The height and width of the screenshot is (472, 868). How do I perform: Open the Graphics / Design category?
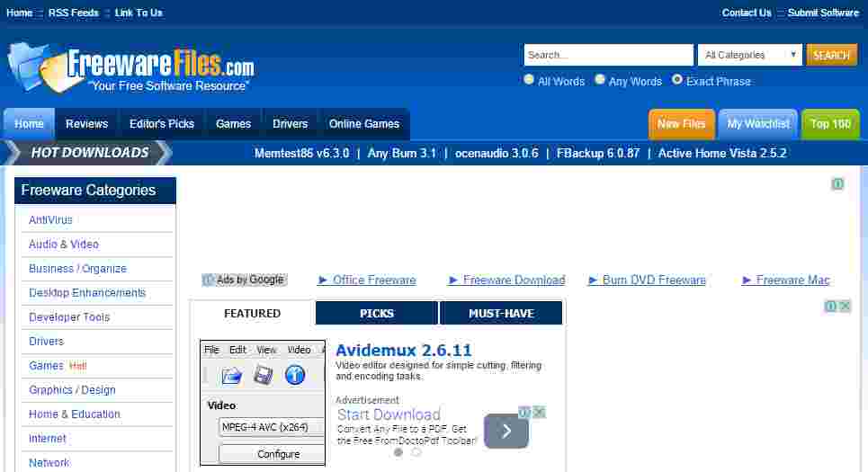click(72, 390)
